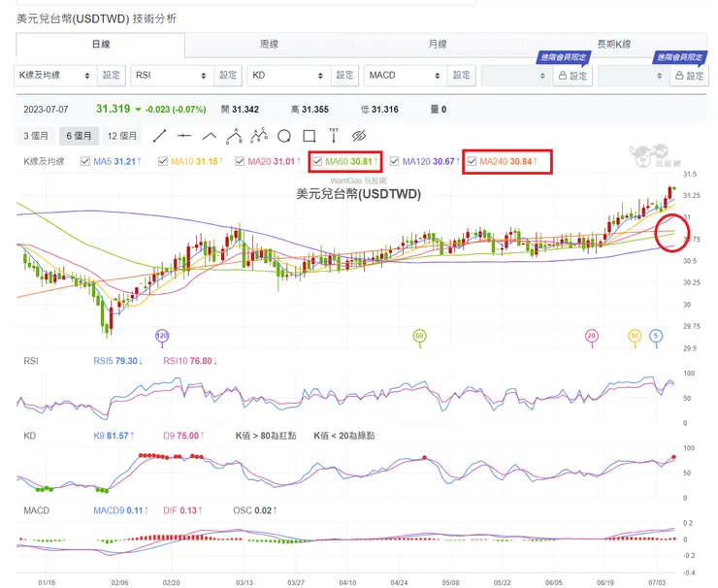Open the KD indicator dropdown

(289, 75)
